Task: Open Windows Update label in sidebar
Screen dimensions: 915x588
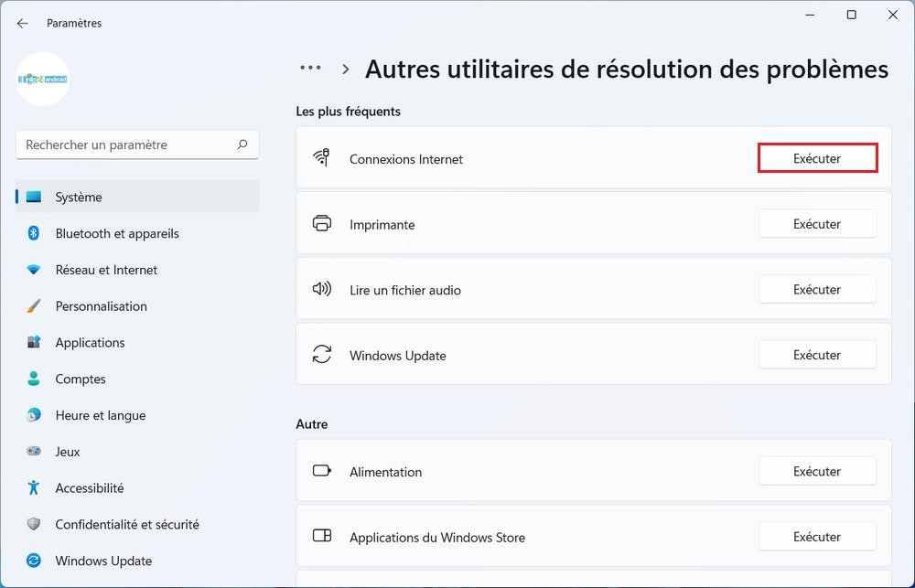Action: click(x=103, y=561)
